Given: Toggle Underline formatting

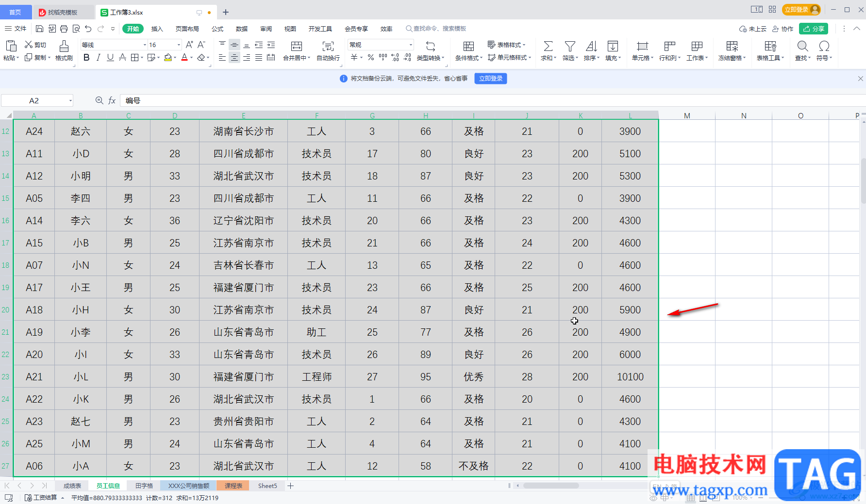Looking at the screenshot, I should pos(110,58).
